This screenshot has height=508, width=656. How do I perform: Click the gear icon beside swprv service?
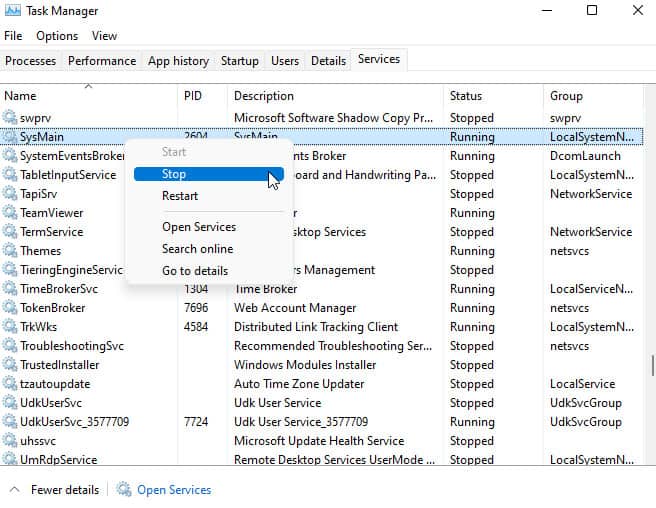click(x=11, y=118)
